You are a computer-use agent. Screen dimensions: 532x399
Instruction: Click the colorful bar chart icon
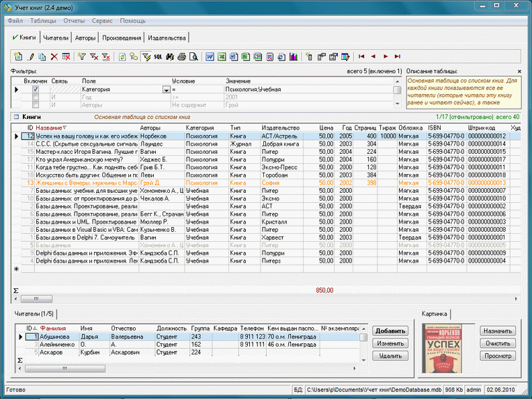pyautogui.click(x=293, y=57)
